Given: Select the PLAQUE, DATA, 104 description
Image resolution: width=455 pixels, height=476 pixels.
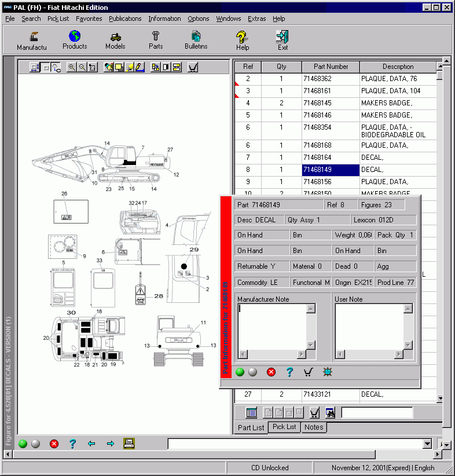Looking at the screenshot, I should [391, 91].
